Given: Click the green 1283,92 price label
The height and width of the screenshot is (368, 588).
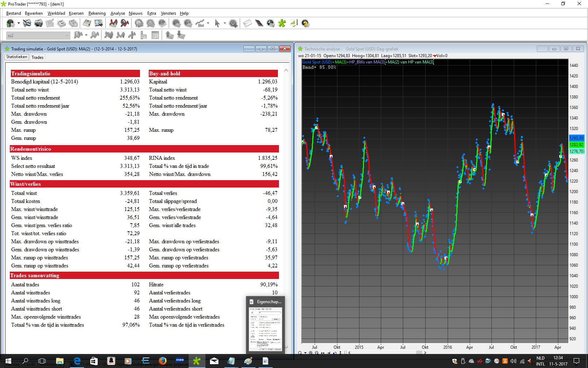Looking at the screenshot, I should (x=576, y=145).
